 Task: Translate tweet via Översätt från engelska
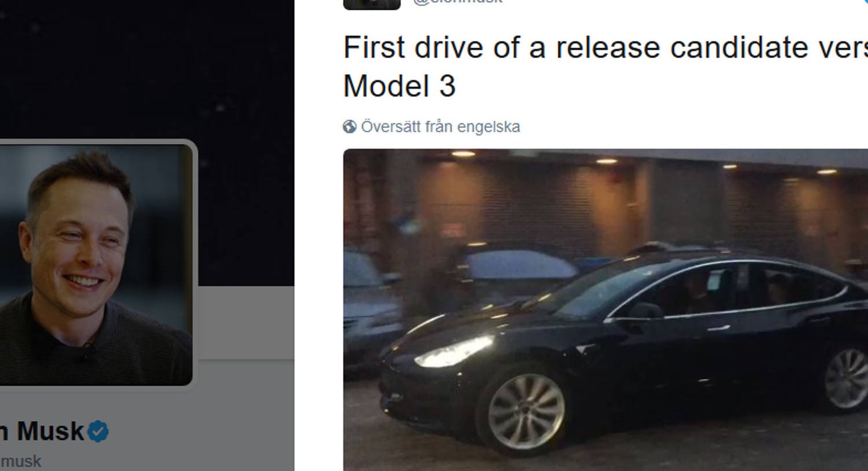pos(440,127)
